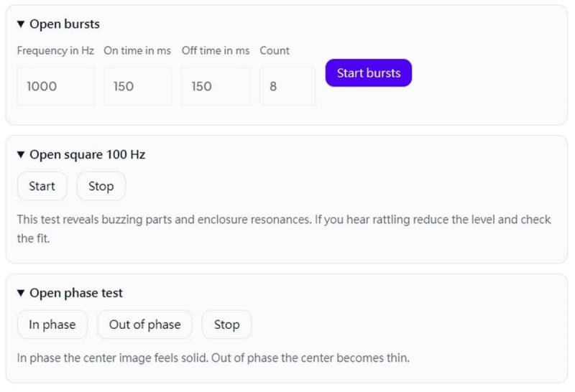Click the "Off time in ms" label
Image resolution: width=575 pixels, height=392 pixels.
(216, 51)
